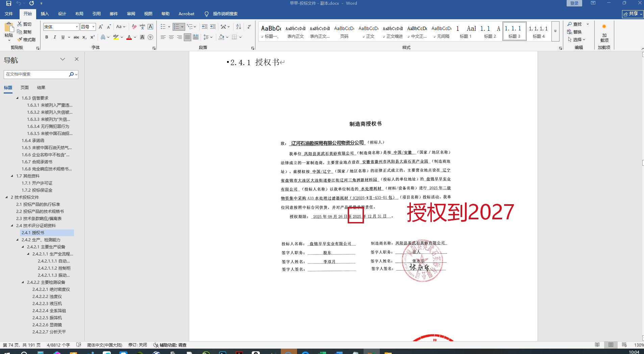Toggle bold formatting
644x354 pixels.
tap(47, 37)
